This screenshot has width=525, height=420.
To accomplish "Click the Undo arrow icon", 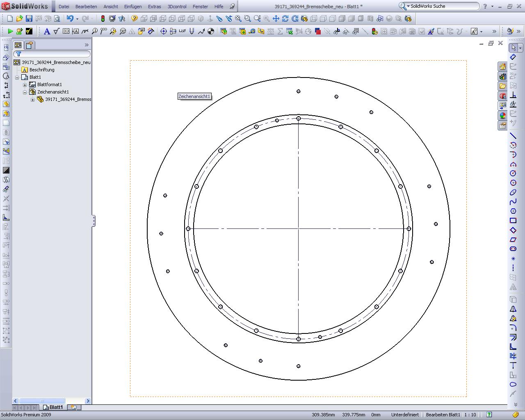I will 70,18.
